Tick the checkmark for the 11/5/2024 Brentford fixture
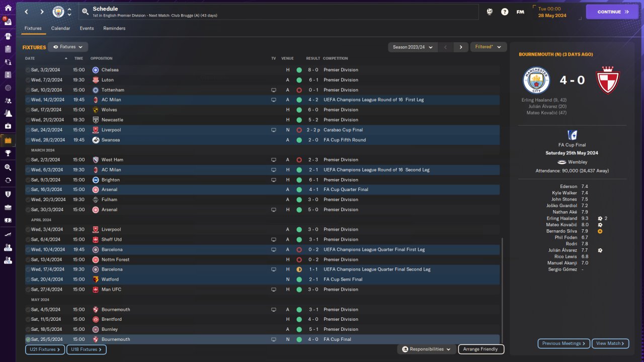 [x=28, y=319]
